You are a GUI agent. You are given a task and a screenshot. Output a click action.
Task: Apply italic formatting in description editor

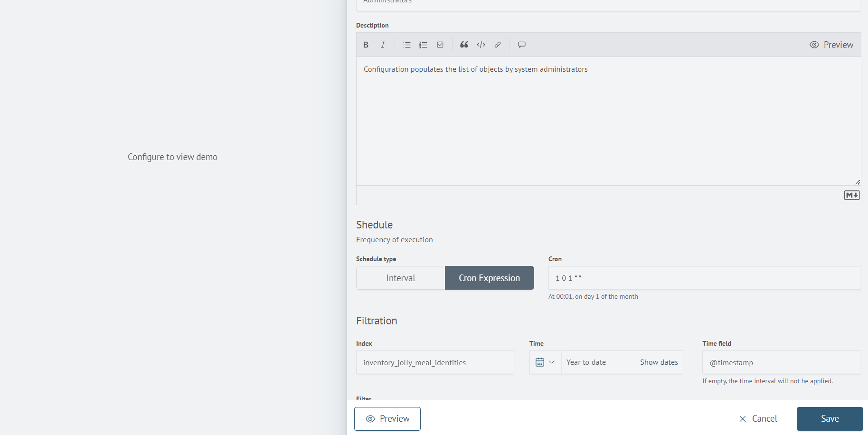[383, 45]
